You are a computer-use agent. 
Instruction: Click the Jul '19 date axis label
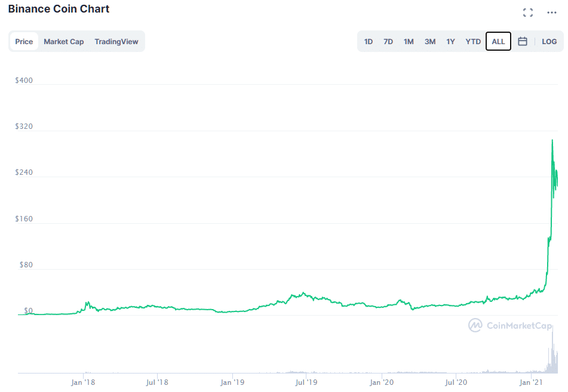point(306,382)
